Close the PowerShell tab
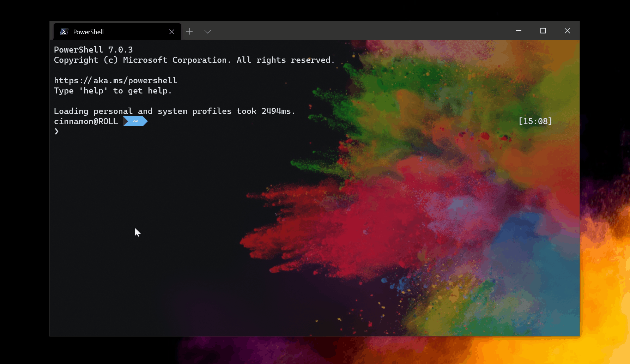This screenshot has width=630, height=364. click(x=172, y=32)
